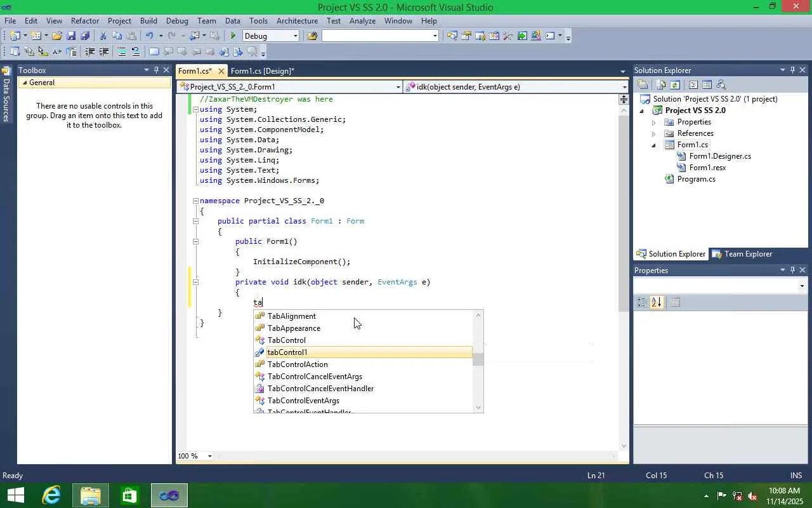This screenshot has width=812, height=508.
Task: Open the Toolbox via the hammer-wrench icon
Action: pos(508,36)
